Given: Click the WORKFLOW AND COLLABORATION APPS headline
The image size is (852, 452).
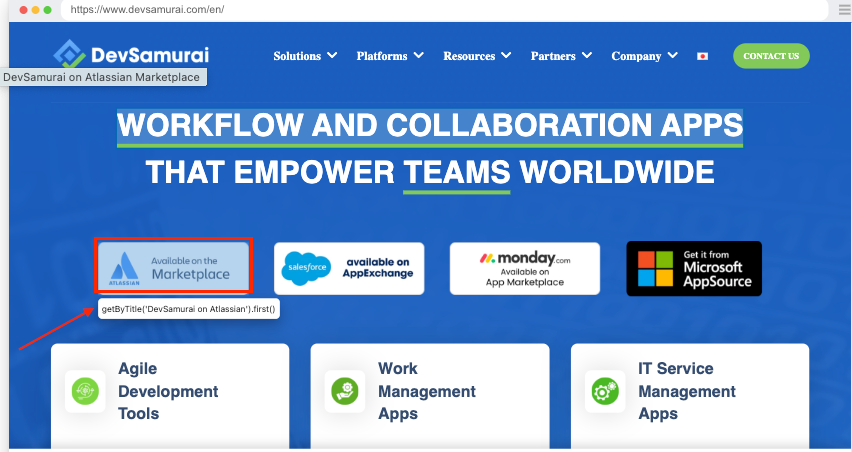Looking at the screenshot, I should pyautogui.click(x=430, y=125).
